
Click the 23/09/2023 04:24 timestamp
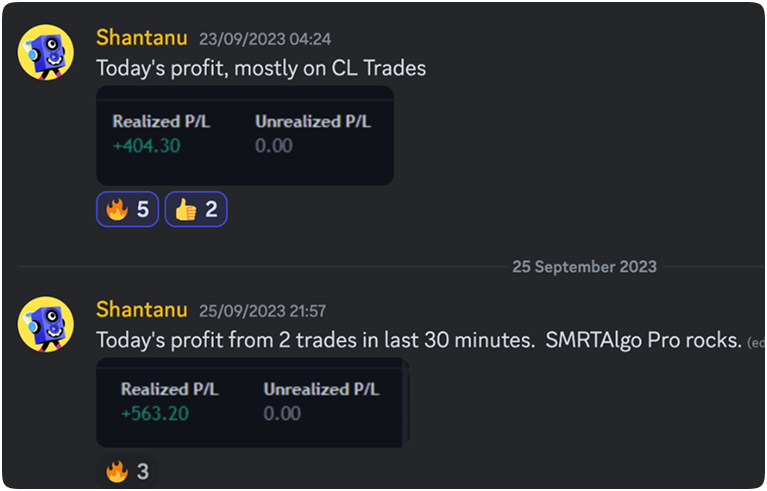[265, 39]
